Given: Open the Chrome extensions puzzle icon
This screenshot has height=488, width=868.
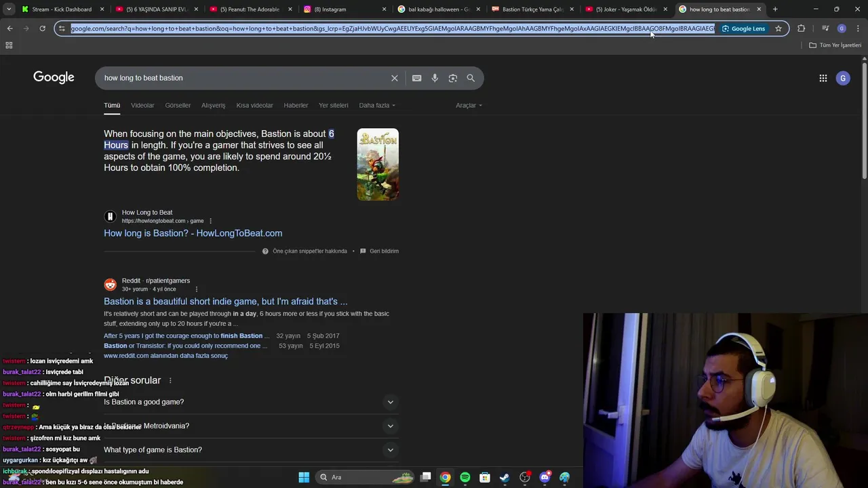Looking at the screenshot, I should point(801,28).
